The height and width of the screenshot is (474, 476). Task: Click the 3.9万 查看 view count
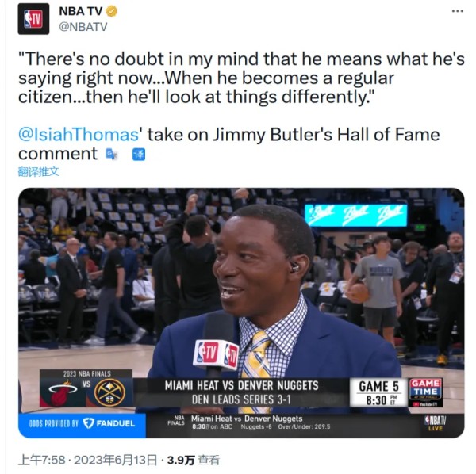click(193, 460)
